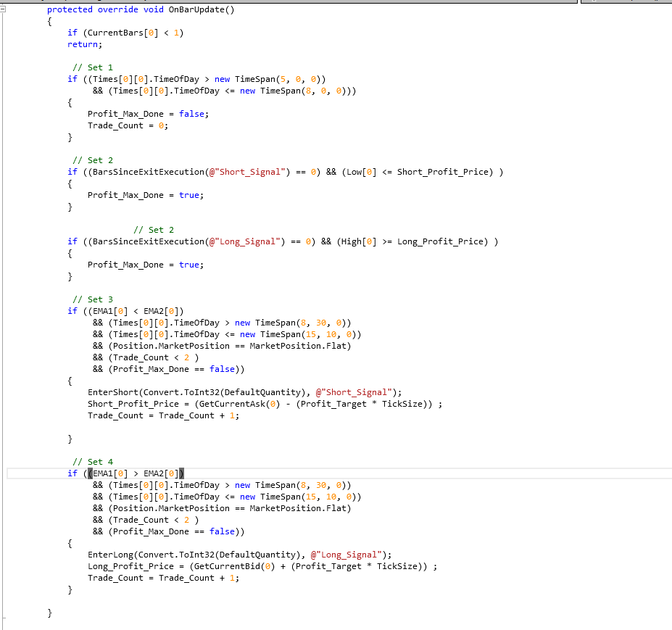Click the '// Set 3' comment
The image size is (672, 630).
coord(93,299)
